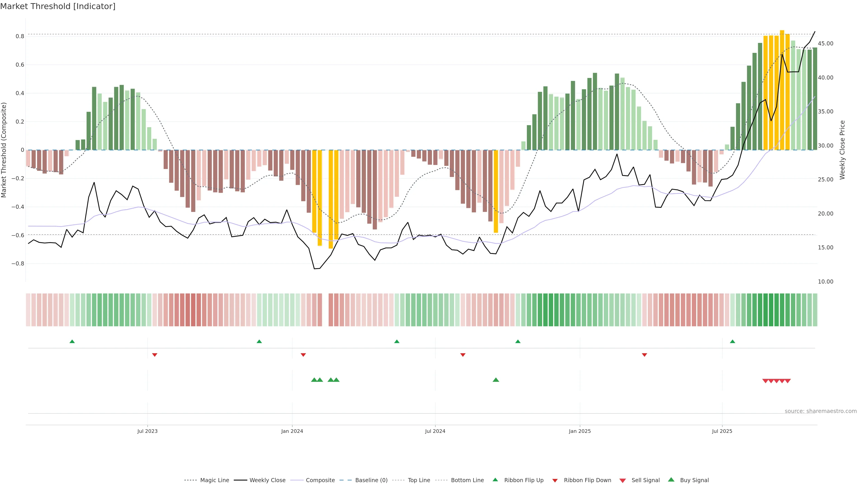Toggle the Magic Line legend entry
868x488 pixels.
click(214, 480)
